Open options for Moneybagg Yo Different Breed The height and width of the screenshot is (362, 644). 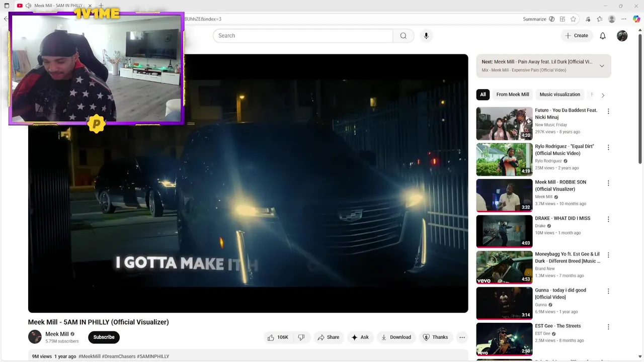pyautogui.click(x=608, y=255)
